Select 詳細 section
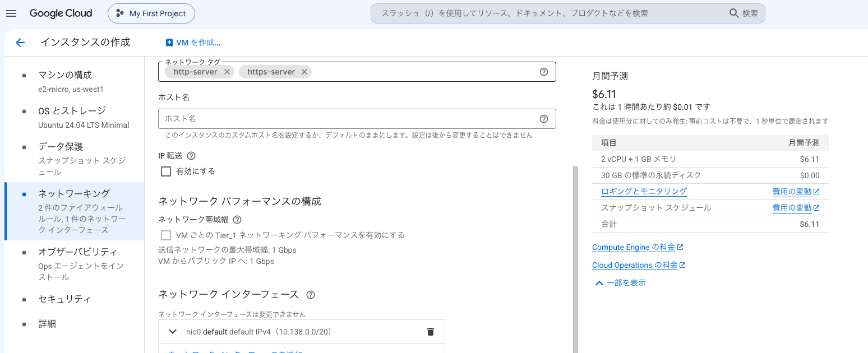 (x=75, y=324)
